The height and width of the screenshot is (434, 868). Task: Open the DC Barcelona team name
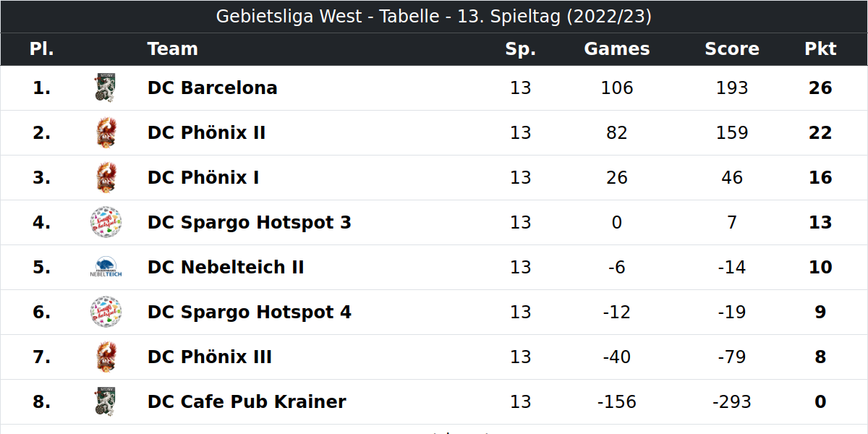tap(212, 88)
